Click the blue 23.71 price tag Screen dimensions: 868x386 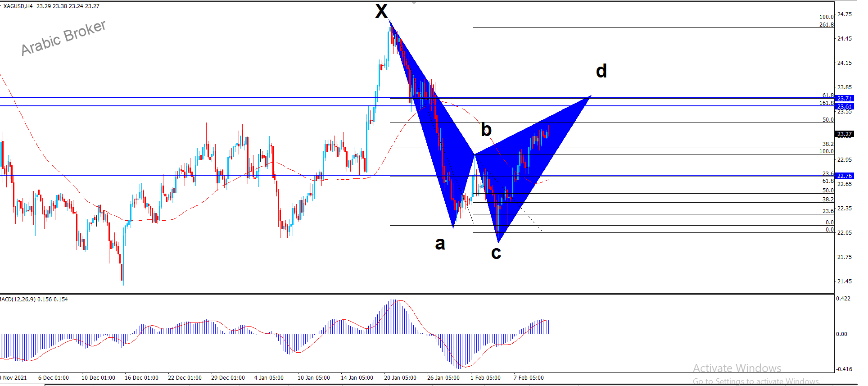(844, 98)
